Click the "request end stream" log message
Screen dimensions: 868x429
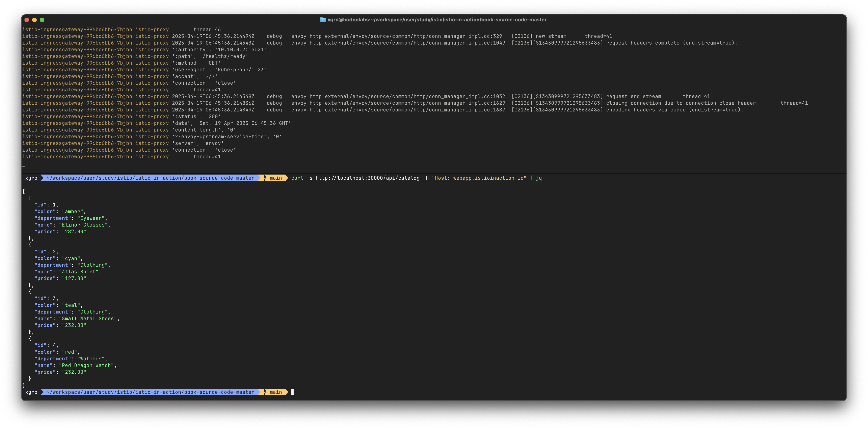click(634, 96)
